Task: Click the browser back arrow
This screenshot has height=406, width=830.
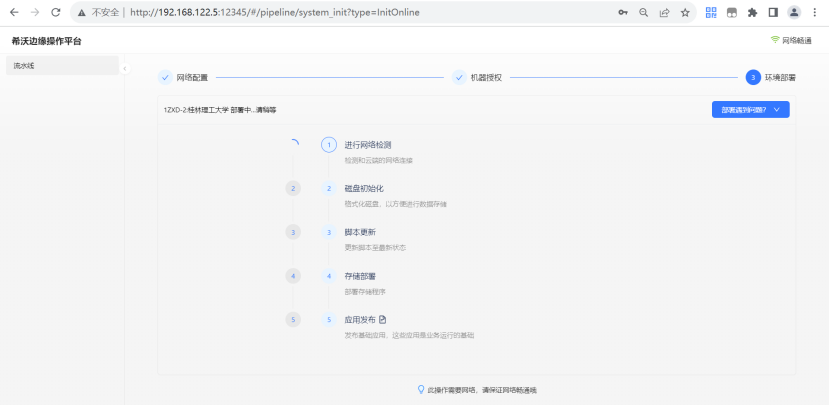Action: click(x=12, y=13)
